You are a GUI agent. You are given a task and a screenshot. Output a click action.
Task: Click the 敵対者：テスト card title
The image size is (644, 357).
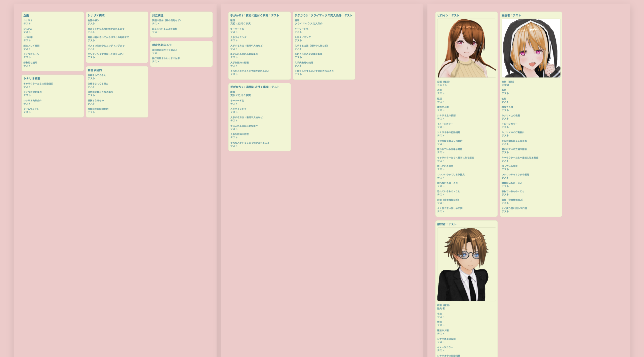point(447,224)
